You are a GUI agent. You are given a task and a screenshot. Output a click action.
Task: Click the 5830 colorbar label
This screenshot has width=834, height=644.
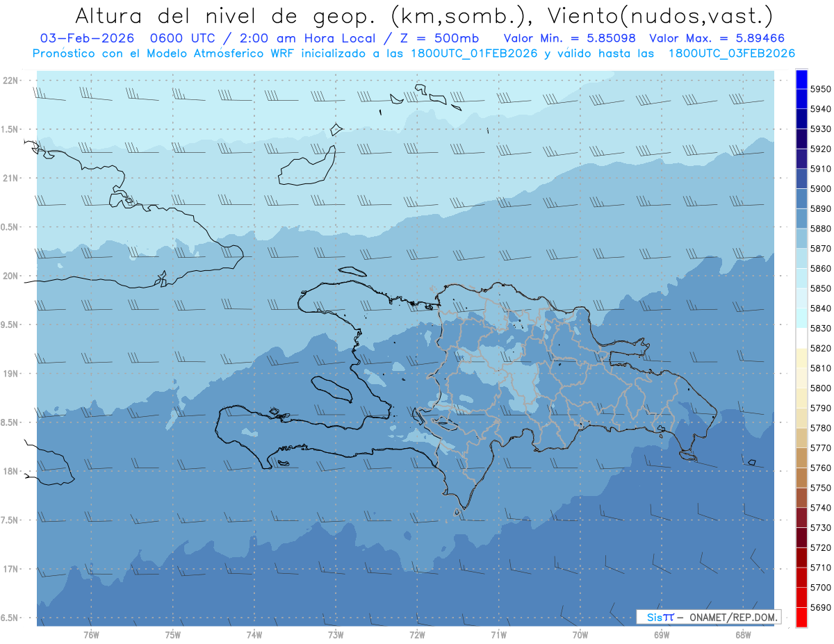point(821,328)
